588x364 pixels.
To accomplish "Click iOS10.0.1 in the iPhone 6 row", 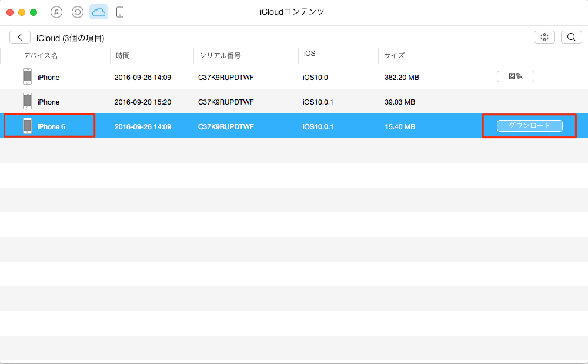I will [318, 126].
